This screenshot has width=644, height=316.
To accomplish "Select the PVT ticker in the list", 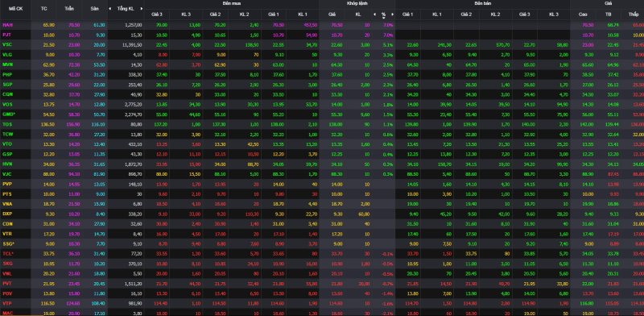I will (x=7, y=284).
